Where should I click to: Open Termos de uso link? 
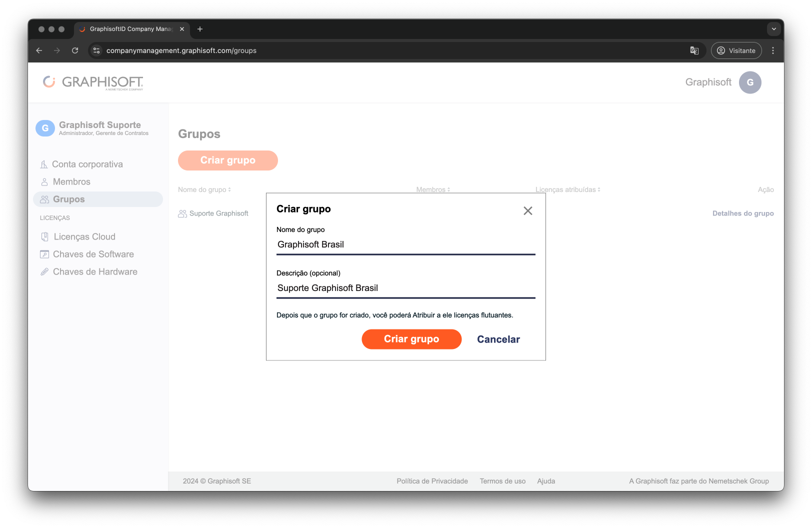click(x=502, y=481)
